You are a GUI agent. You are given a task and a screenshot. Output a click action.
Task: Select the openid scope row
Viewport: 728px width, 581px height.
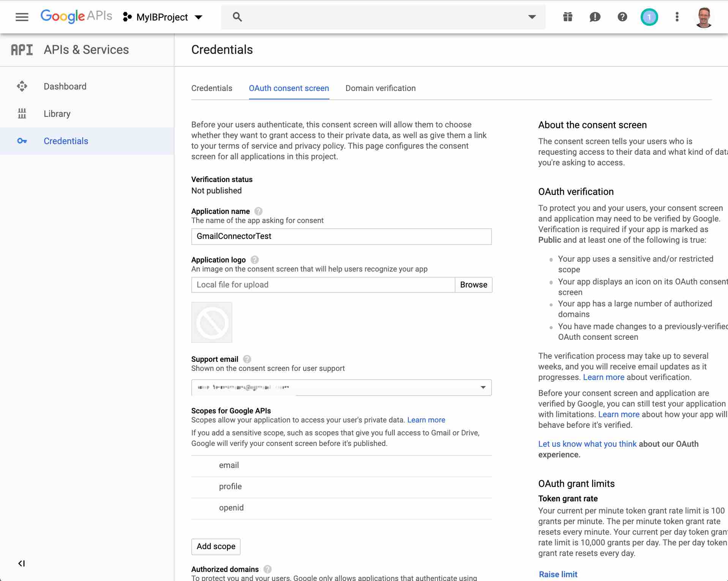coord(342,508)
